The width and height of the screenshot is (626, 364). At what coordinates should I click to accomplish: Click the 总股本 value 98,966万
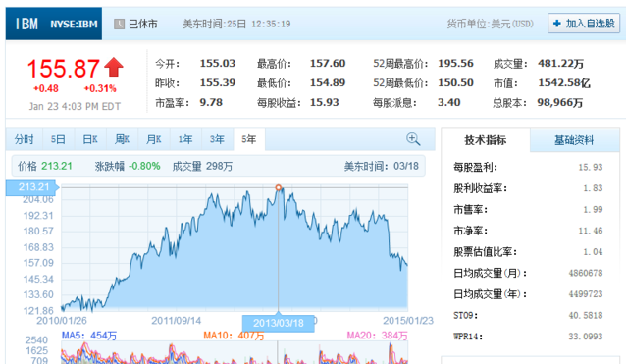click(x=559, y=102)
